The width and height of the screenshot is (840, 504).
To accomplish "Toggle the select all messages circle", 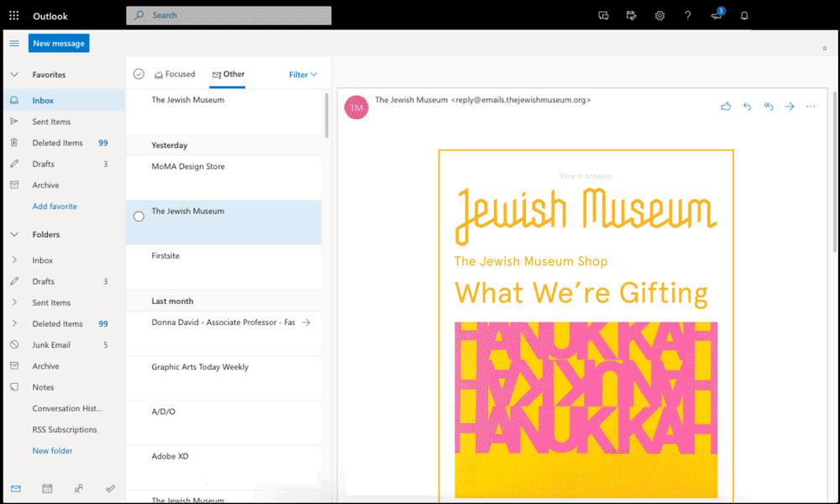I will pyautogui.click(x=139, y=74).
